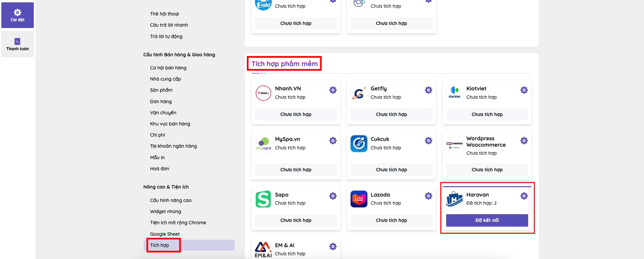
Task: Select 'Tích hợp' in the sidebar menu
Action: pos(160,245)
